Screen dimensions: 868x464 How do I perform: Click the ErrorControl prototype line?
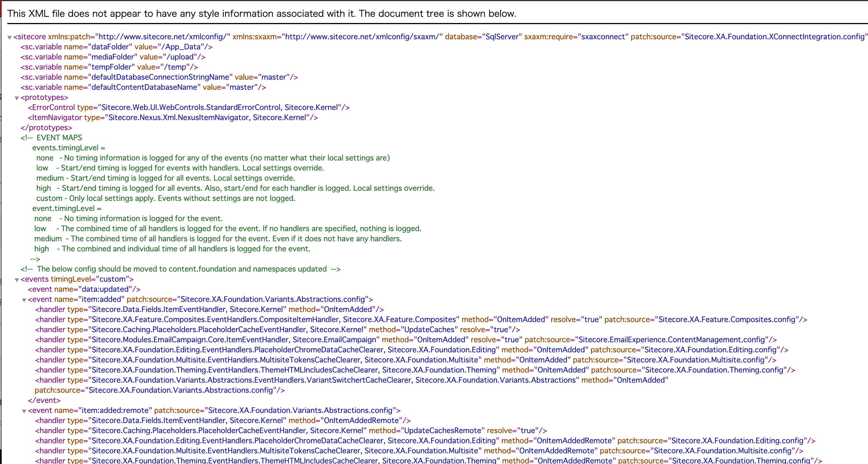(189, 107)
